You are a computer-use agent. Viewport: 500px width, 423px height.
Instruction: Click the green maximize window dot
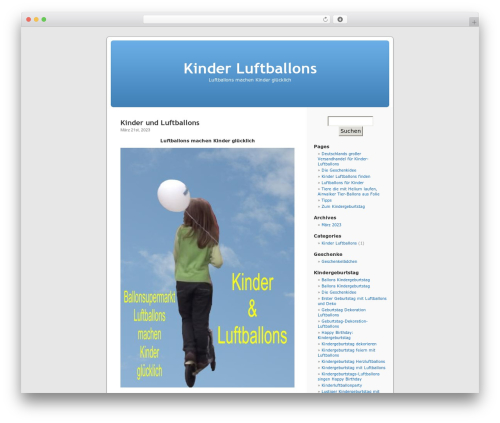pyautogui.click(x=44, y=20)
